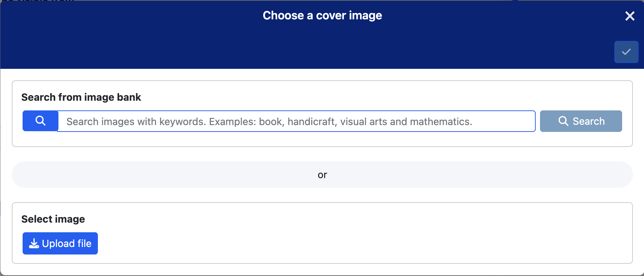Viewport: 644px width, 276px height.
Task: Open the Upload file chooser
Action: pyautogui.click(x=60, y=243)
